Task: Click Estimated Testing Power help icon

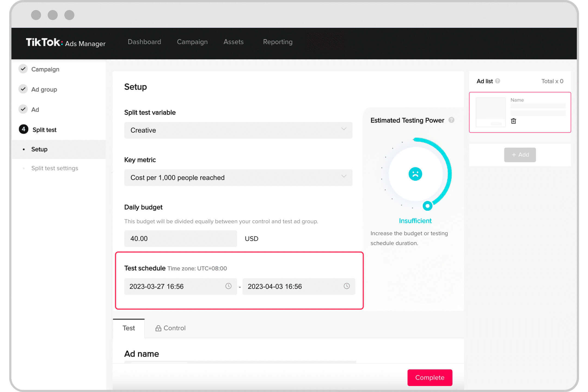Action: [451, 120]
